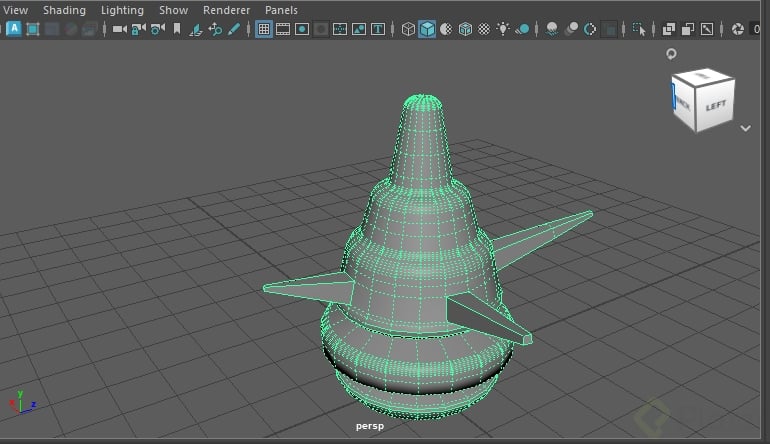770x444 pixels.
Task: Click the persp camera name label
Action: 370,426
